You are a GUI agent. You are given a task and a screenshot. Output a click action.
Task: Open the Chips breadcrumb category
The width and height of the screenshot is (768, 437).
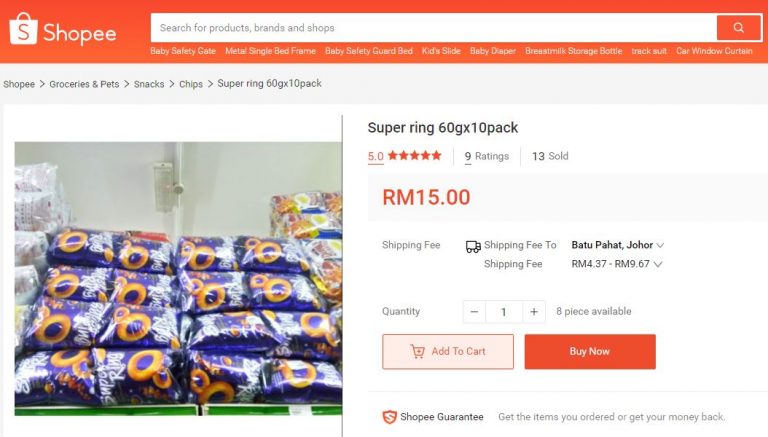coord(190,84)
